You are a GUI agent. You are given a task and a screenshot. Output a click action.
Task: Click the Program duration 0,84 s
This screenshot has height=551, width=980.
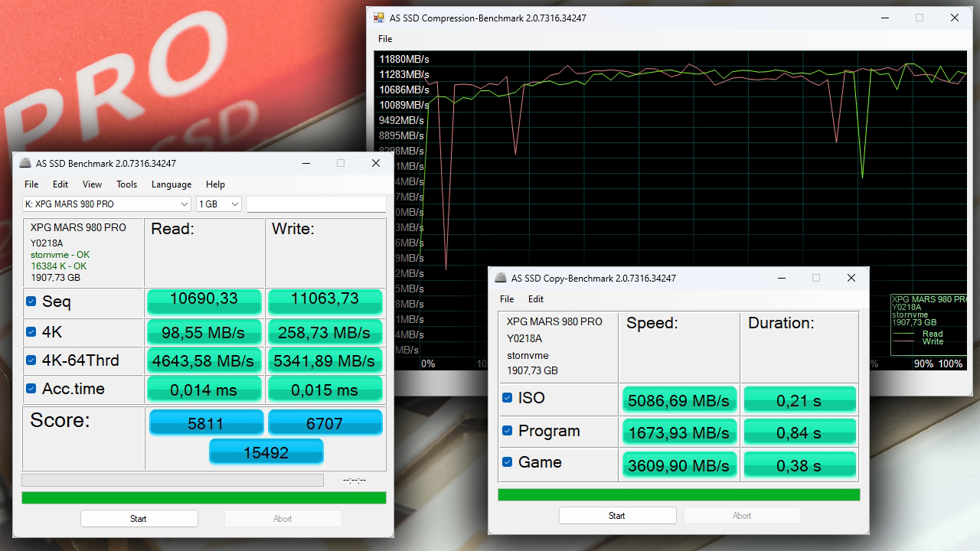click(x=799, y=432)
